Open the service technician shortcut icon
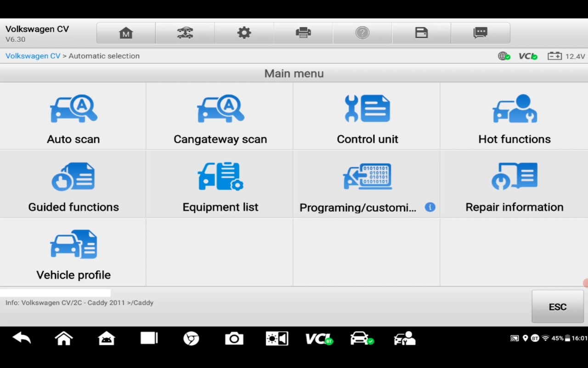588x368 pixels. (405, 339)
